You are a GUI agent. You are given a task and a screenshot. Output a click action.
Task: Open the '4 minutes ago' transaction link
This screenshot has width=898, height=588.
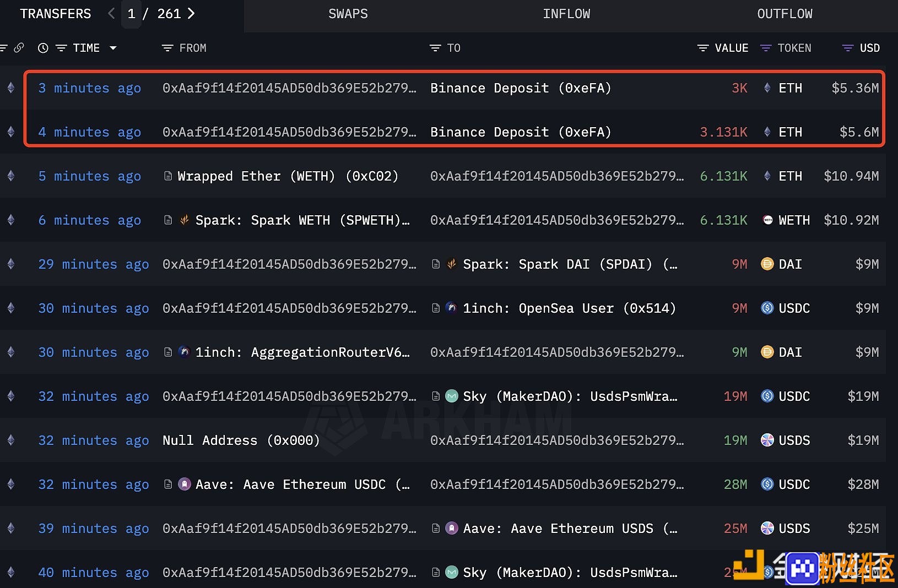tap(90, 132)
